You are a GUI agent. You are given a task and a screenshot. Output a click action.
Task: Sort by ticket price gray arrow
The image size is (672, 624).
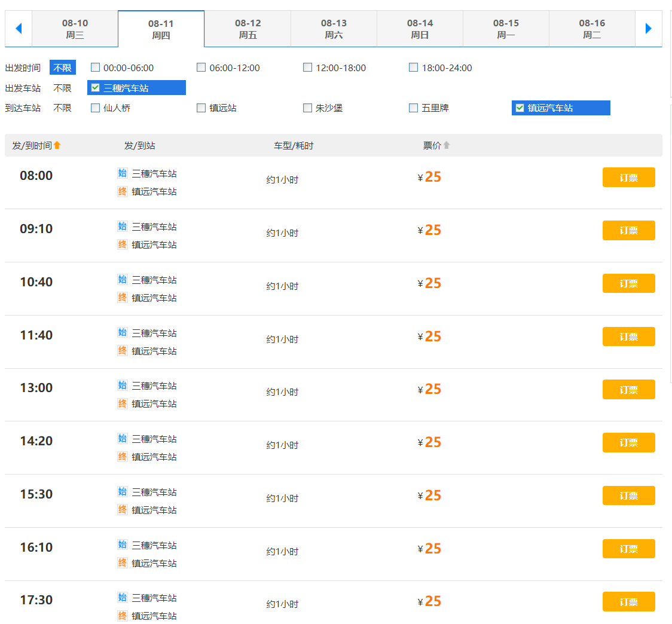446,145
